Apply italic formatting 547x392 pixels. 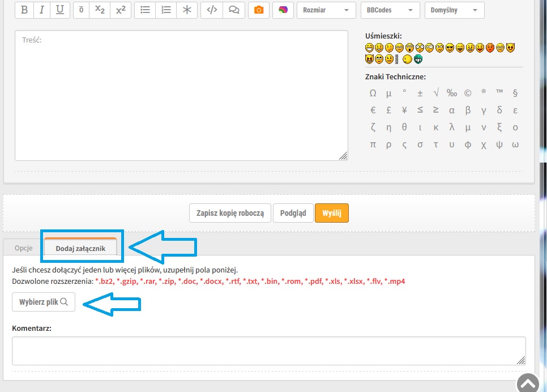(41, 10)
